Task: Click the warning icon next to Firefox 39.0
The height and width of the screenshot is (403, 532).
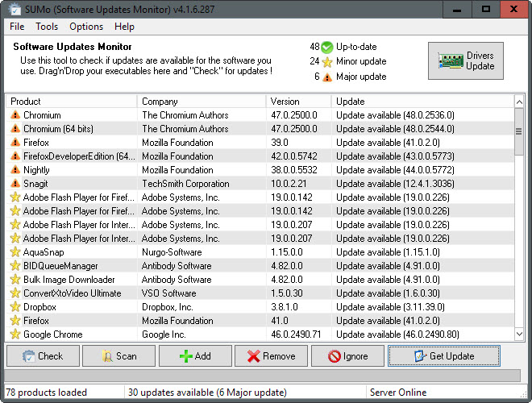Action: (x=15, y=143)
